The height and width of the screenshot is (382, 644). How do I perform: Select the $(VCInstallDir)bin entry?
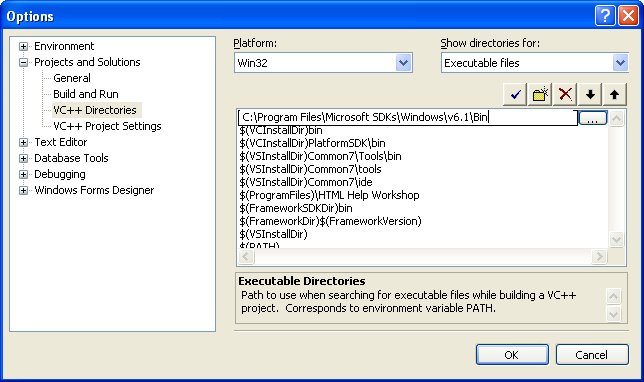(x=281, y=130)
